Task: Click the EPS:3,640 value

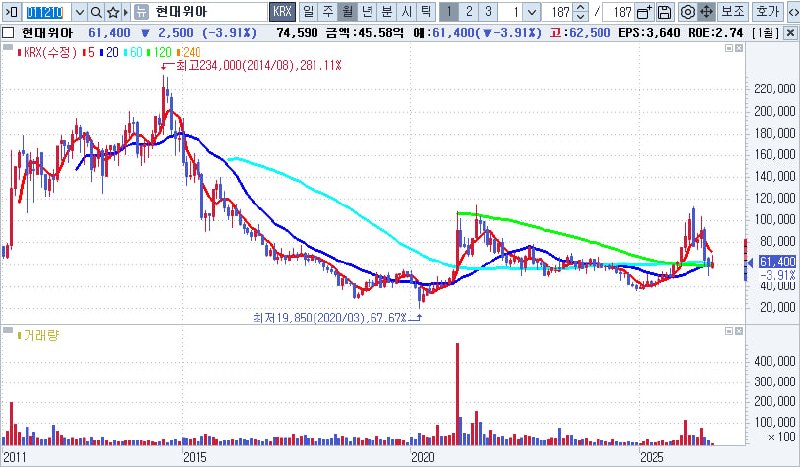Action: tap(649, 33)
